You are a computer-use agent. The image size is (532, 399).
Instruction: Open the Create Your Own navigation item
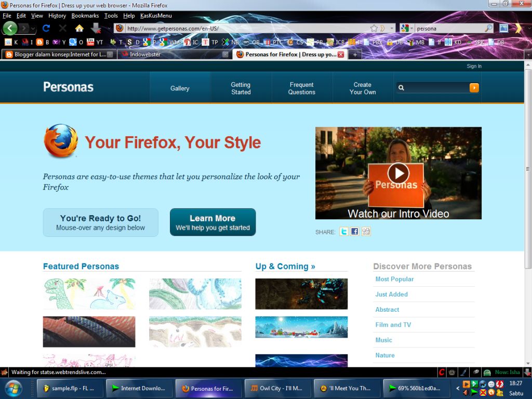click(363, 88)
